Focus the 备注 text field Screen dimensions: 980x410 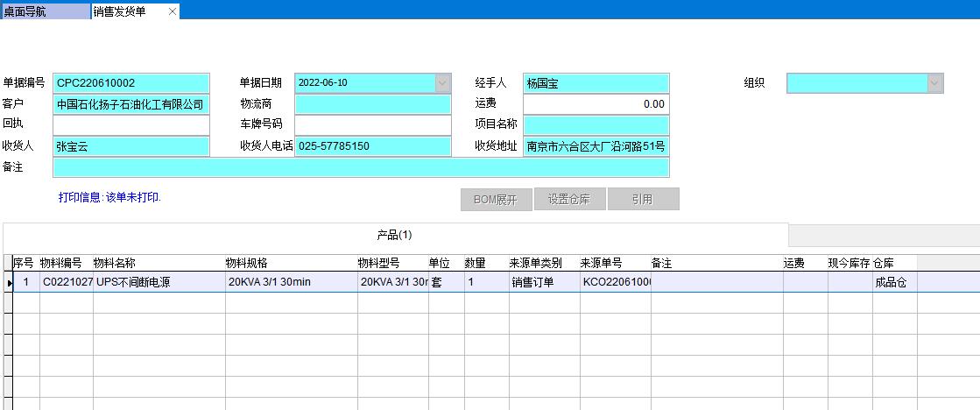(x=361, y=167)
